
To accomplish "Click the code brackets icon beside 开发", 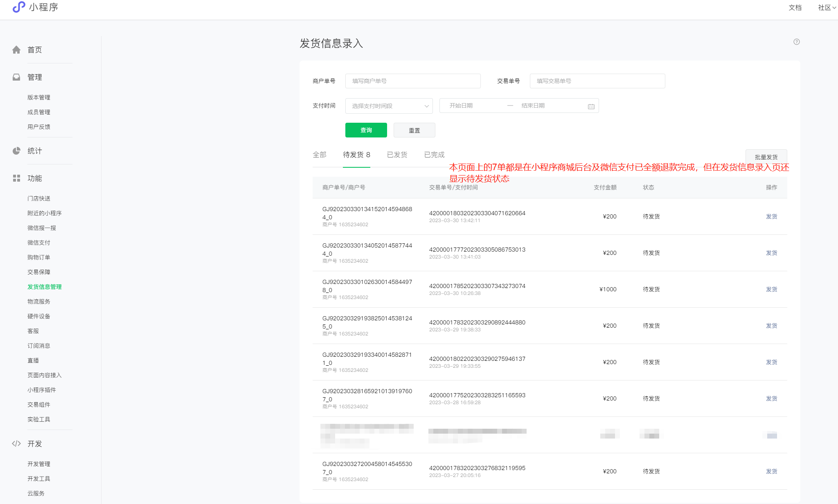I will pyautogui.click(x=16, y=444).
